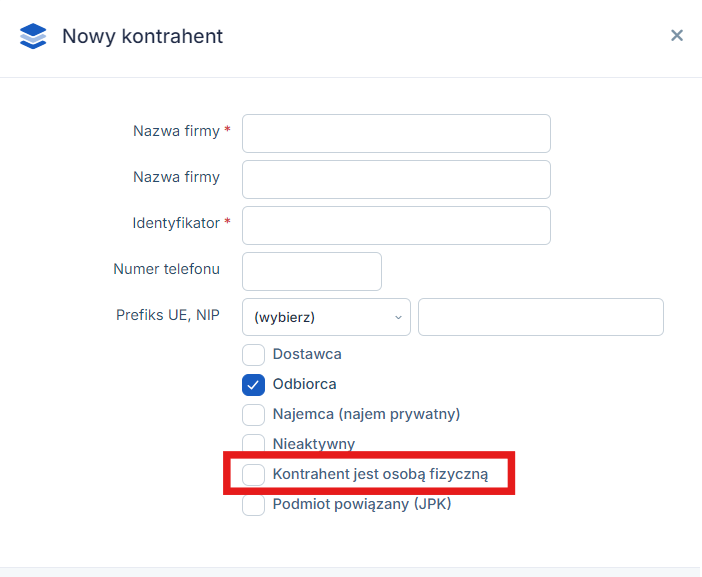Click the second Nazwa firmy input
The height and width of the screenshot is (577, 702).
[x=396, y=180]
